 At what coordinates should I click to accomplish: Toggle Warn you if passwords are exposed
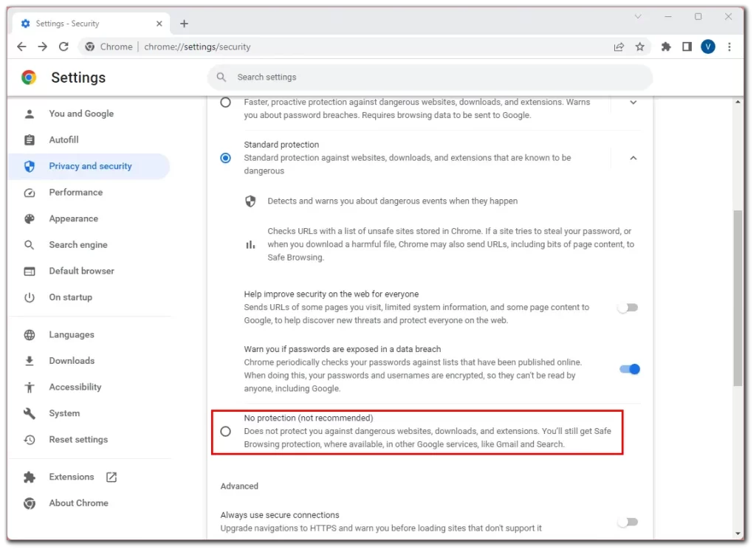pos(629,369)
